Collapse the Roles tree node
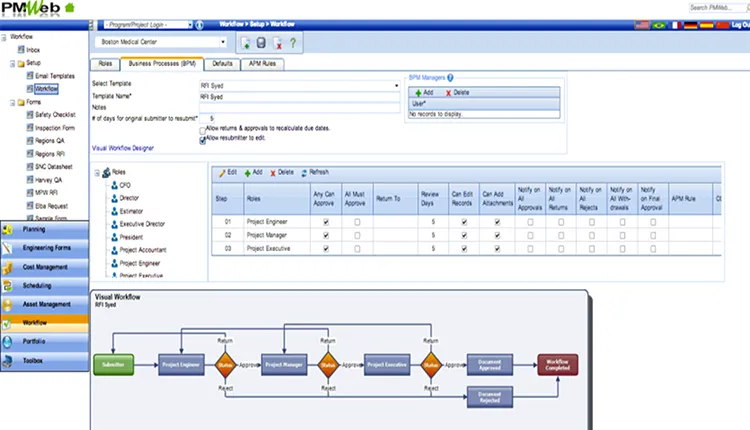 [x=98, y=173]
